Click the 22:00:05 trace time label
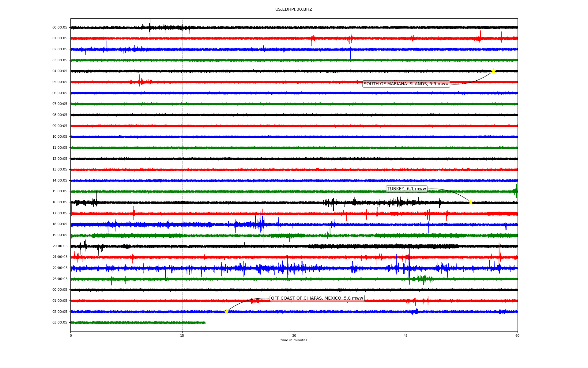The width and height of the screenshot is (588, 368). pos(60,268)
